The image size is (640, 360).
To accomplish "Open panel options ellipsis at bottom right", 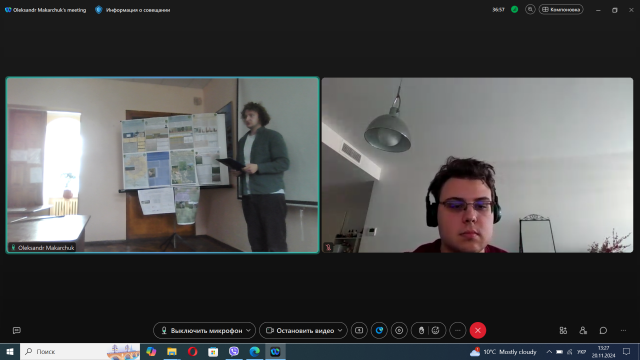I will click(x=623, y=331).
